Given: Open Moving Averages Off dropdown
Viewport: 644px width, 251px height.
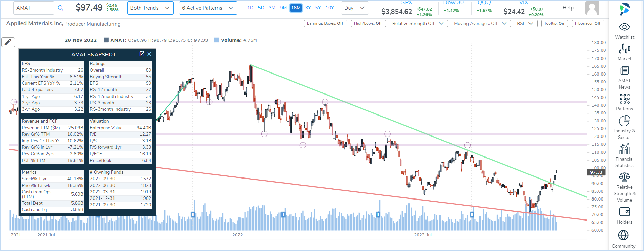Looking at the screenshot, I should coord(481,23).
